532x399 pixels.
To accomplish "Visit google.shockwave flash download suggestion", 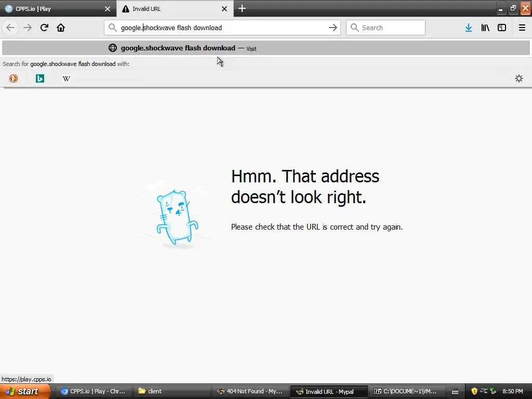I will (x=266, y=48).
